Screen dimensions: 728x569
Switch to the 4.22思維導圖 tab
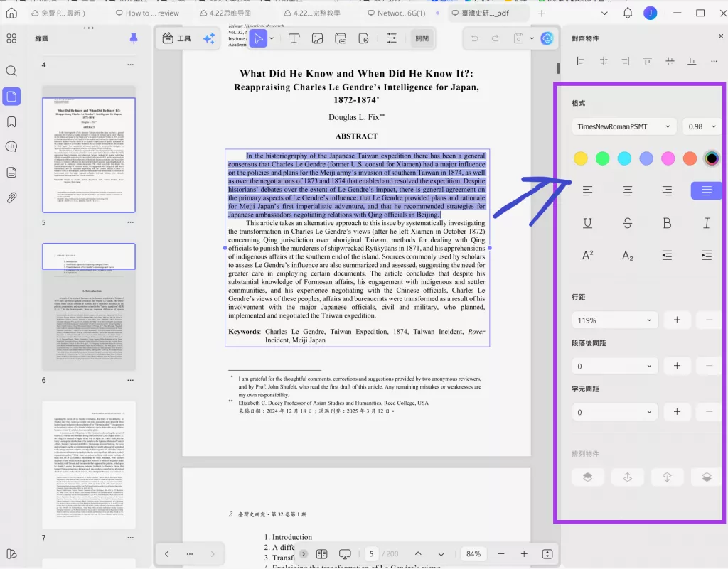(225, 13)
